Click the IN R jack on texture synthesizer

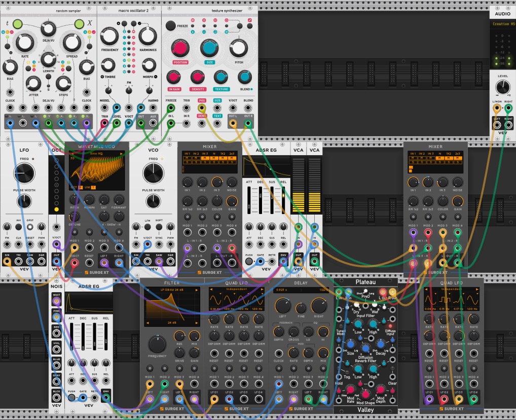[186, 124]
